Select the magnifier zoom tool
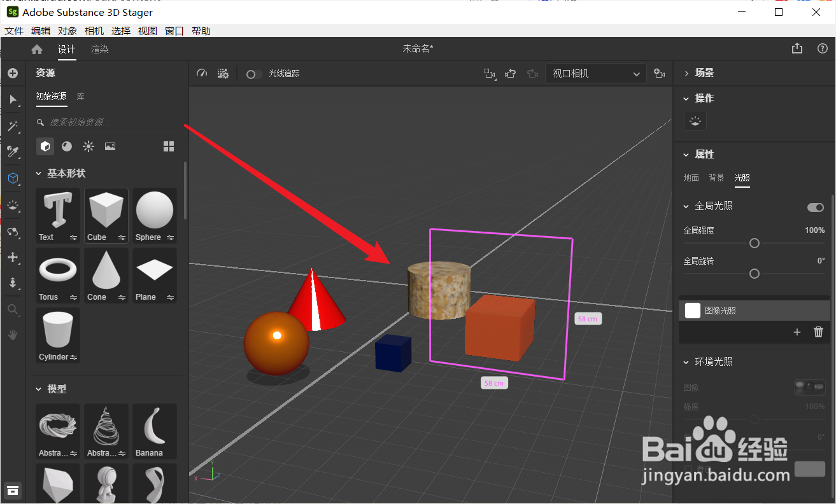The width and height of the screenshot is (836, 504). [x=13, y=309]
